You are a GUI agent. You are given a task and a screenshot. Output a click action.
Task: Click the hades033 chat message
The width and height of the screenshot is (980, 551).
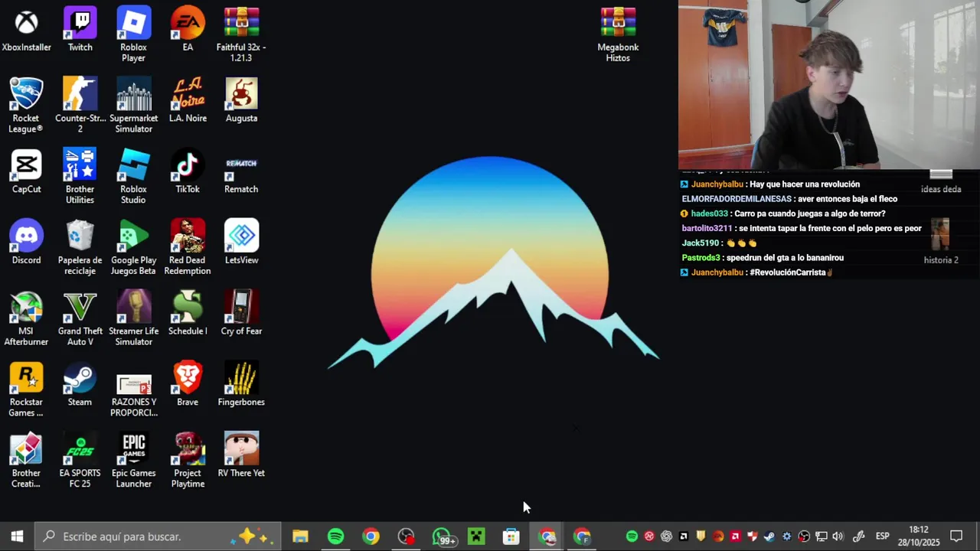(x=783, y=214)
